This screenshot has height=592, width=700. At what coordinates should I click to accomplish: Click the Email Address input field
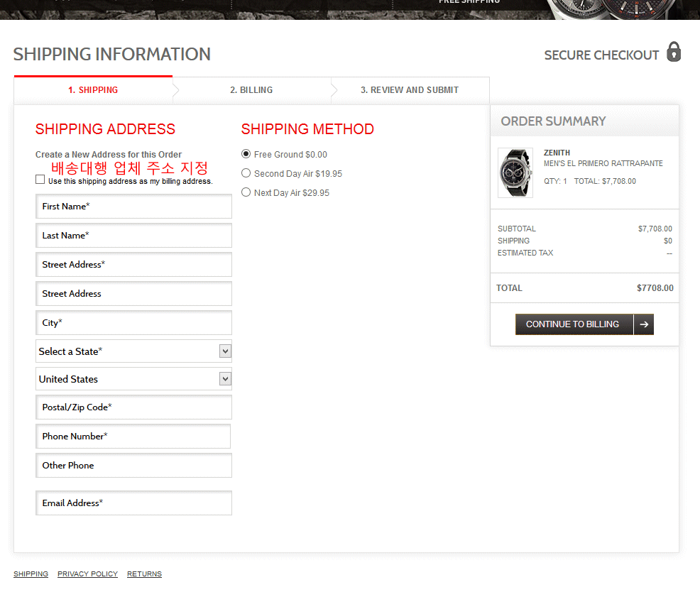tap(133, 503)
